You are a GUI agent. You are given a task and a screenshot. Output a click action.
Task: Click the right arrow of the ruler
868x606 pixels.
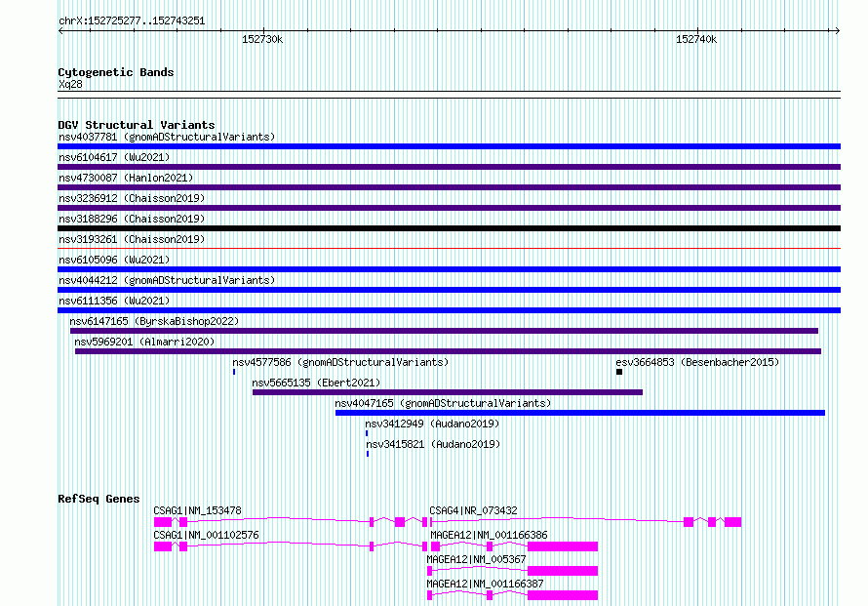tap(837, 30)
